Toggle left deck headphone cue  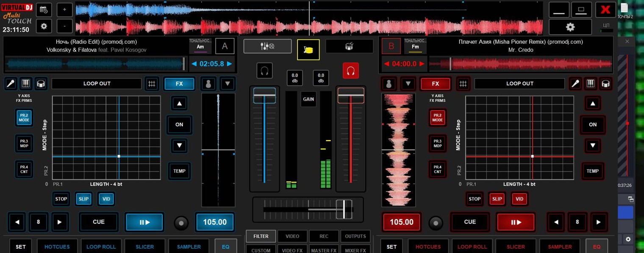[x=264, y=70]
